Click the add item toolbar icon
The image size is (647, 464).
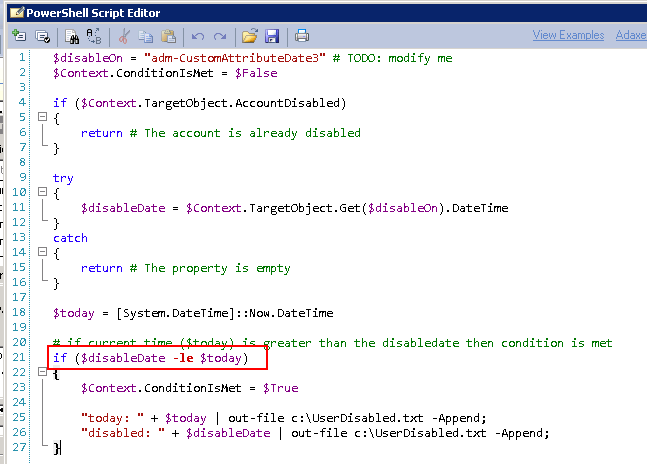click(x=19, y=36)
